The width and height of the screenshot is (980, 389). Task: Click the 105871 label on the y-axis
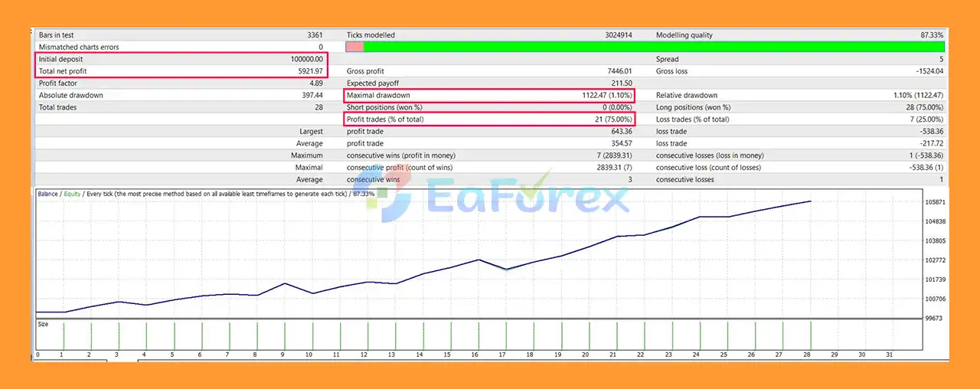click(936, 202)
